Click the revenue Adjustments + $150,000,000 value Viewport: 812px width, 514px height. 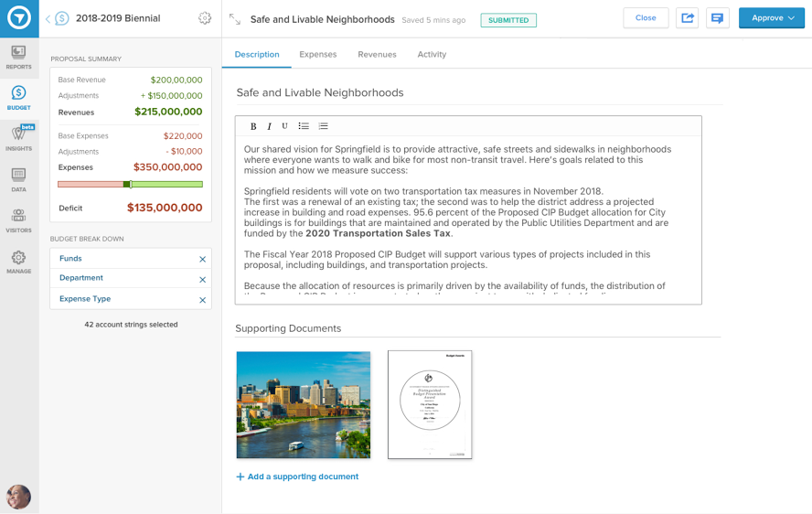pyautogui.click(x=171, y=95)
